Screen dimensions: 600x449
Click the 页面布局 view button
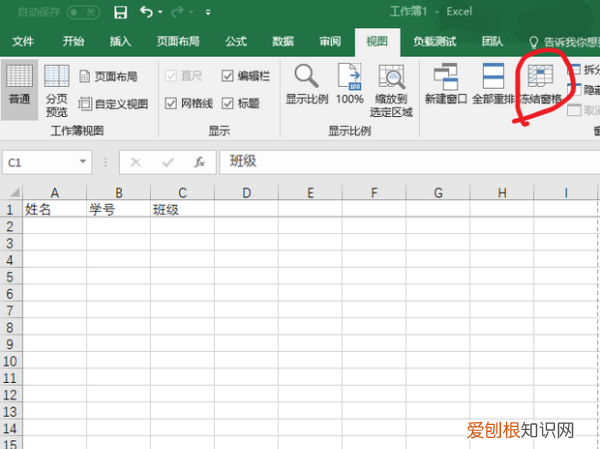coord(108,77)
